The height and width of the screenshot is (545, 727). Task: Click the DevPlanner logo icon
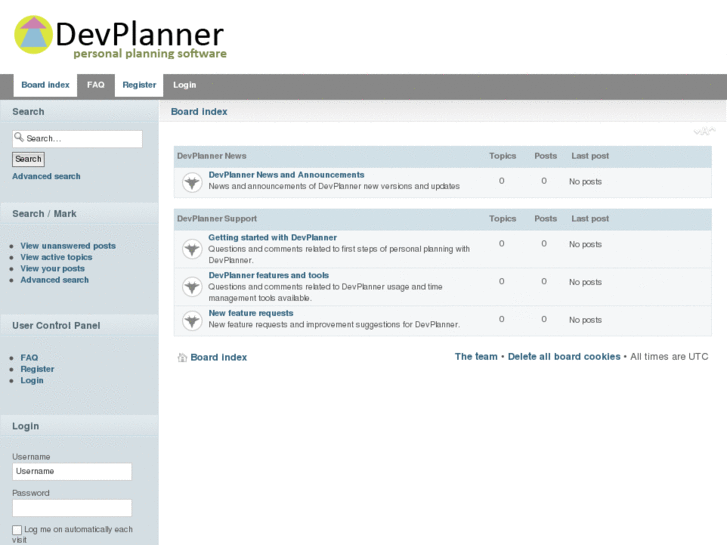tap(33, 35)
